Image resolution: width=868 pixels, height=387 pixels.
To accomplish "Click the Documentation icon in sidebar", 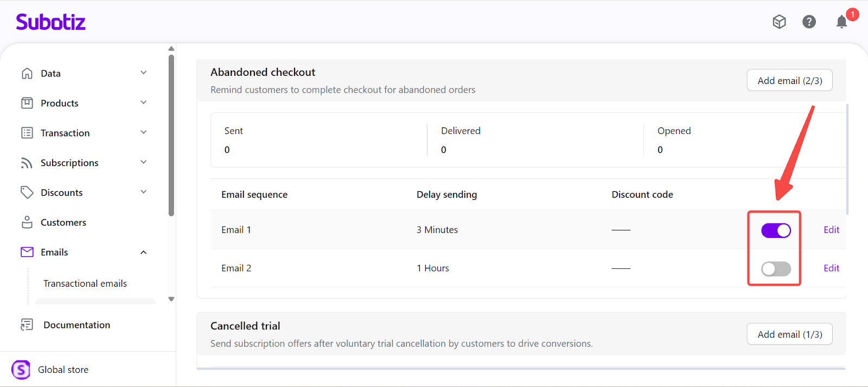I will point(27,325).
